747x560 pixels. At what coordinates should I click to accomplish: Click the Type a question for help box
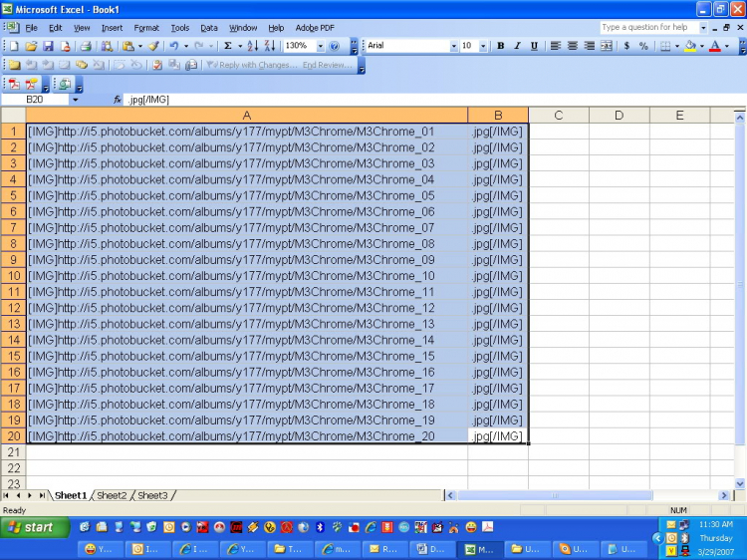coord(648,28)
